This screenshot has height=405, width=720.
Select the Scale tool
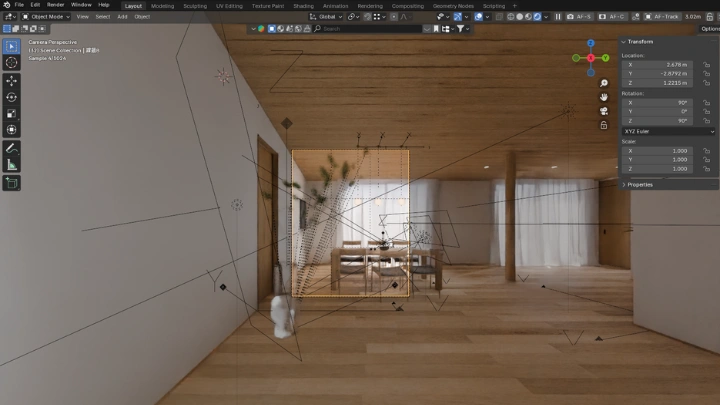click(11, 113)
